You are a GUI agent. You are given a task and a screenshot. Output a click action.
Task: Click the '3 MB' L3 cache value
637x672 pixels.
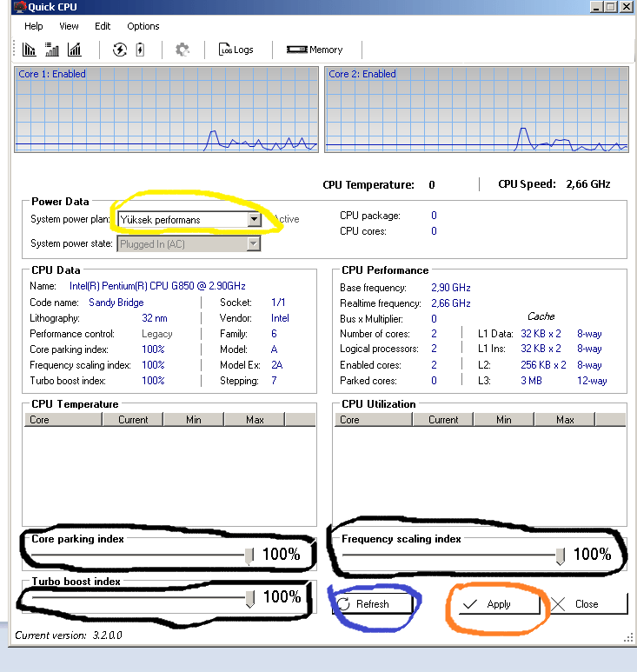point(531,381)
